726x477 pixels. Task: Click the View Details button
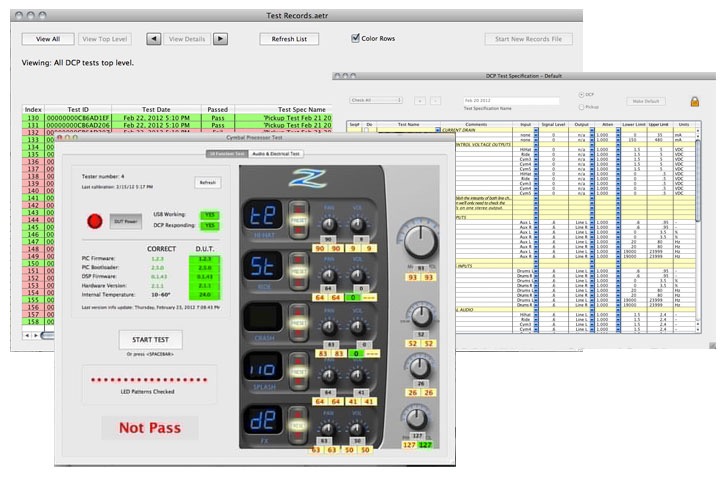click(x=187, y=39)
